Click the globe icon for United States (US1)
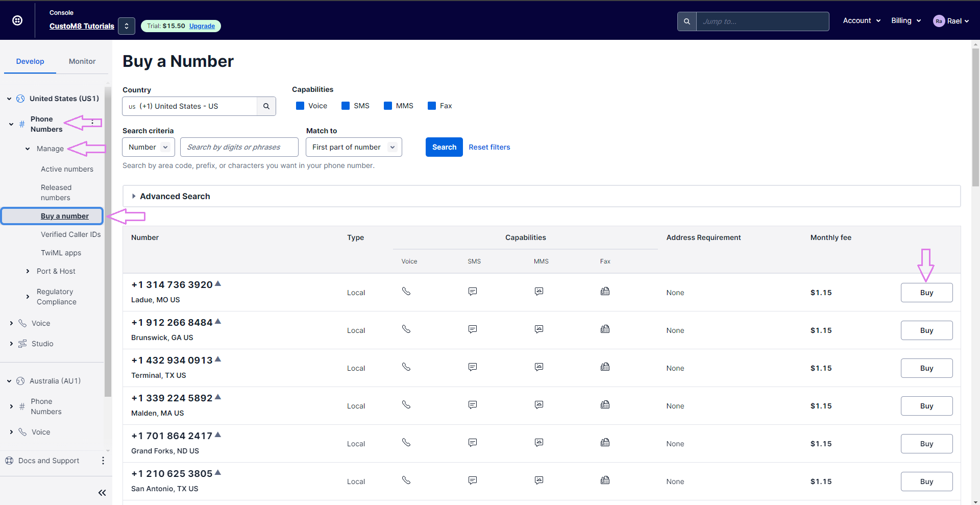Viewport: 980px width, 505px height. coord(20,99)
